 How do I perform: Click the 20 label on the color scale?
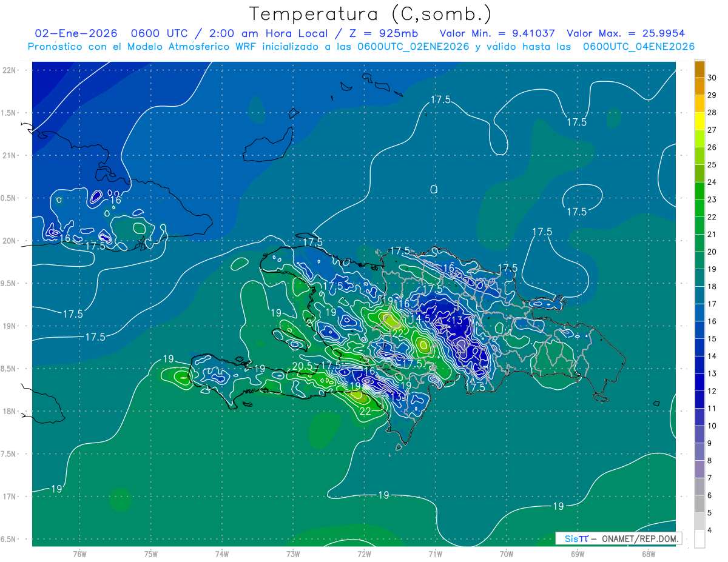coord(712,252)
